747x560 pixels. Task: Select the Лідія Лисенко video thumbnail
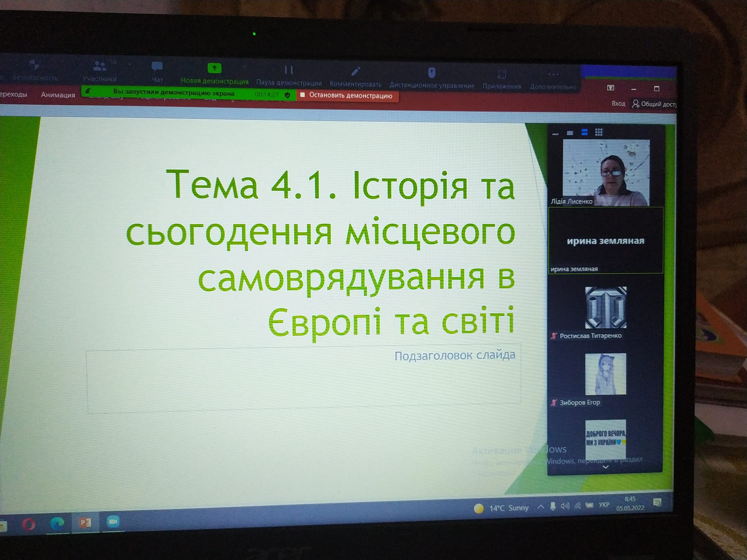606,172
